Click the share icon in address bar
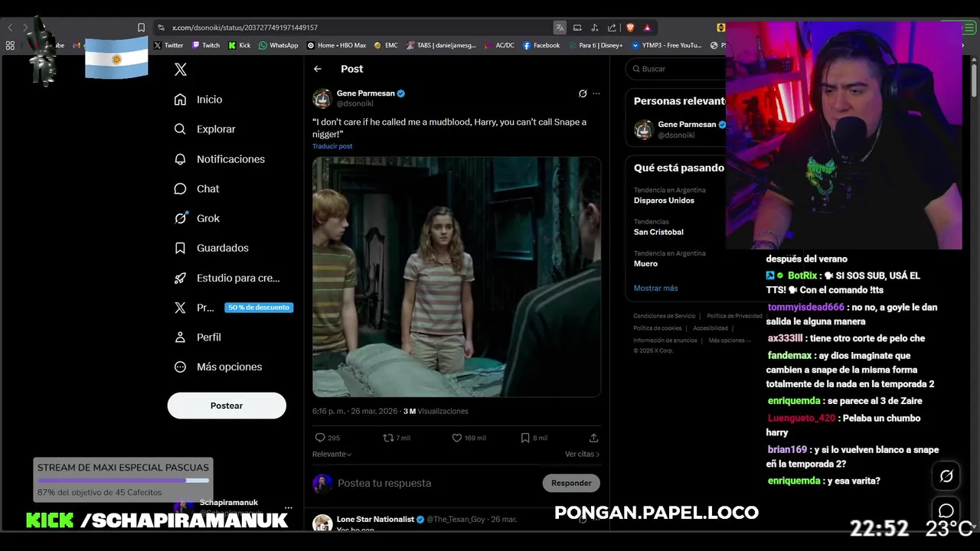Screen dimensions: 980x551 pos(612,28)
